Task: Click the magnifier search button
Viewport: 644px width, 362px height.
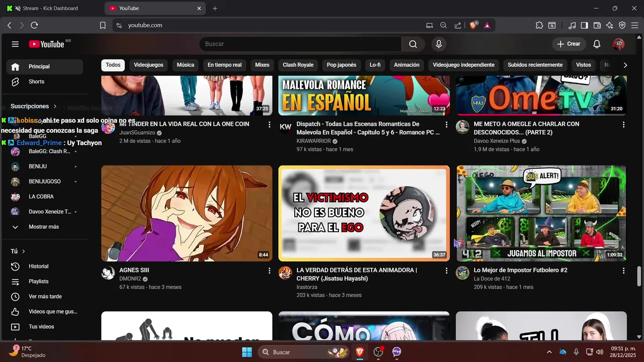Action: 413,44
